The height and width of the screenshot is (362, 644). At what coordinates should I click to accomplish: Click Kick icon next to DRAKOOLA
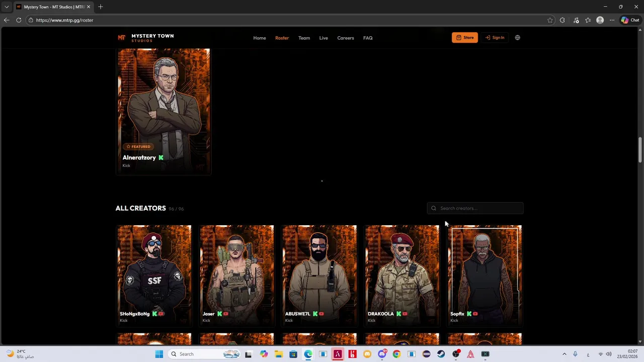coord(398,314)
